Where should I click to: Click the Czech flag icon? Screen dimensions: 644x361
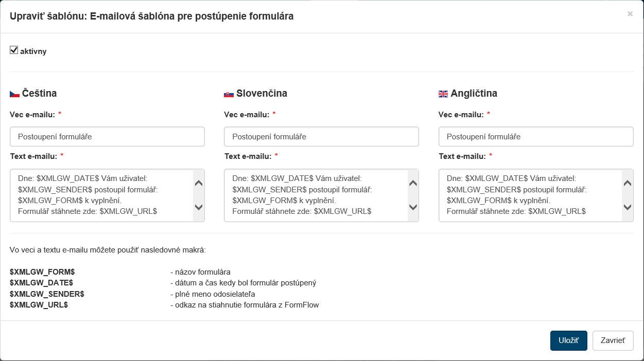coord(14,94)
